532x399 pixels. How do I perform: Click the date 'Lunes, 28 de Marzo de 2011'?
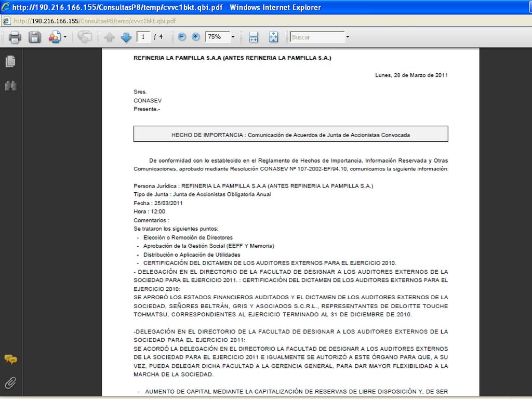[x=411, y=75]
